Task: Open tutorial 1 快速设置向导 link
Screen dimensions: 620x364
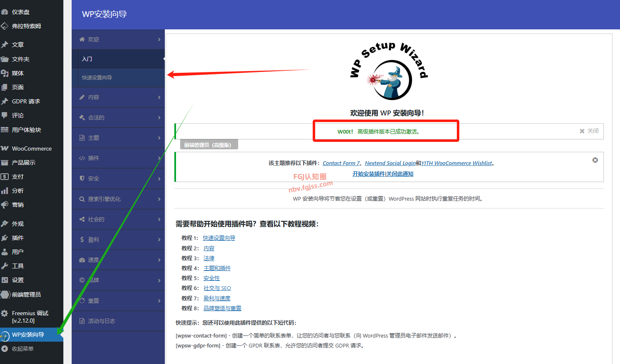Action: pyautogui.click(x=219, y=238)
